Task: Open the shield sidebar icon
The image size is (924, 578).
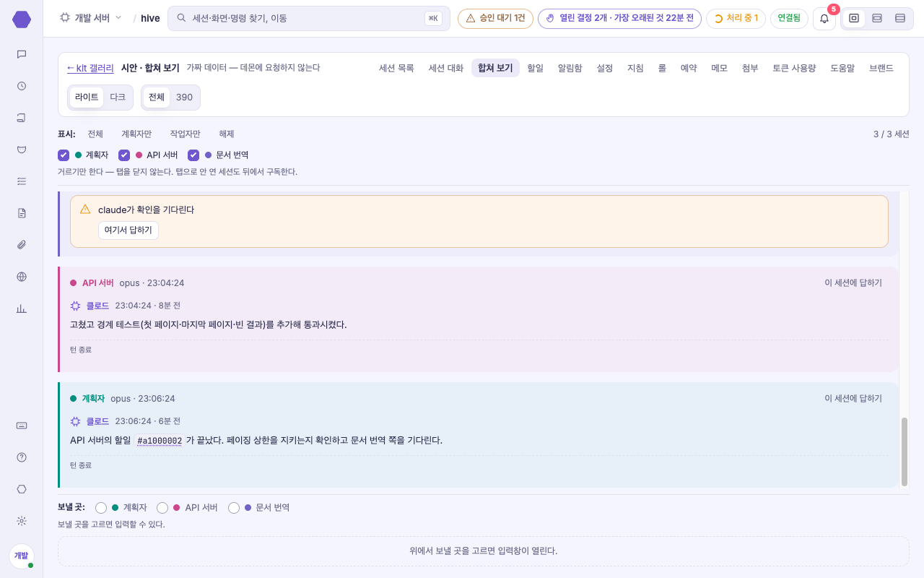Action: pos(22,150)
